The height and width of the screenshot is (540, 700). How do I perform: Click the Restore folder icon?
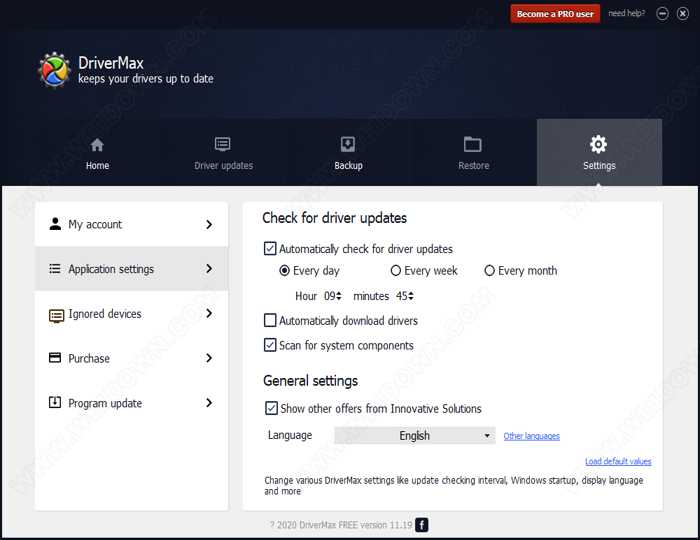coord(473,144)
